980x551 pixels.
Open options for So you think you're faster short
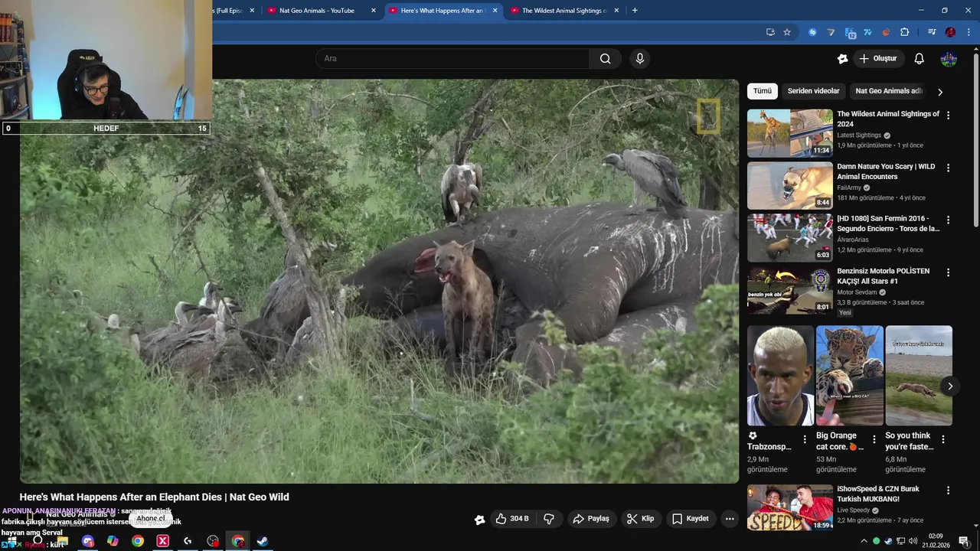pos(943,439)
